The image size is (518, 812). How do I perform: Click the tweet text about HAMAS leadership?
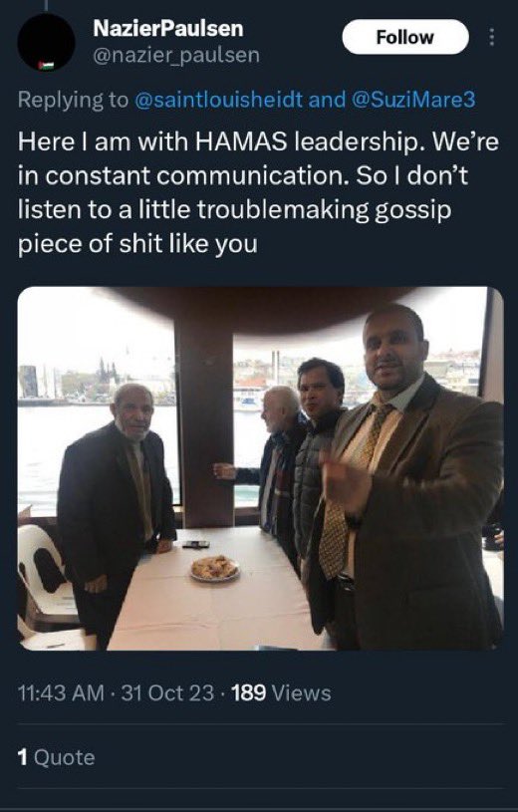tap(258, 192)
